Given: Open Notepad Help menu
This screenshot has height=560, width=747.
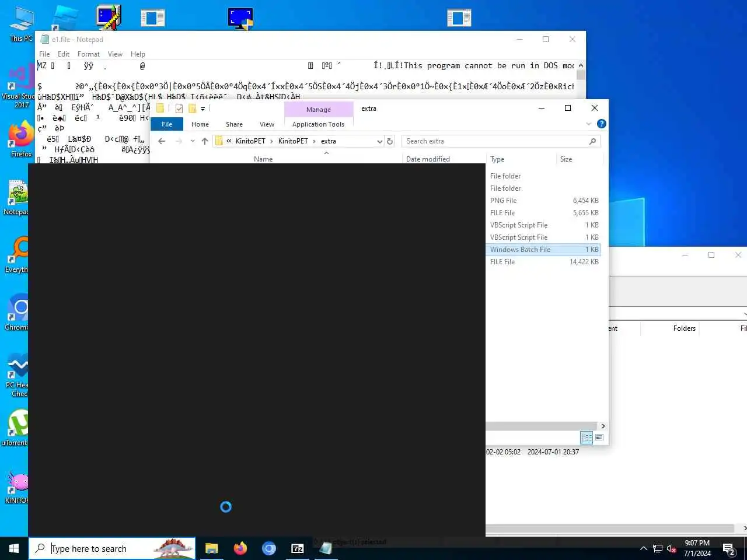Looking at the screenshot, I should [138, 54].
